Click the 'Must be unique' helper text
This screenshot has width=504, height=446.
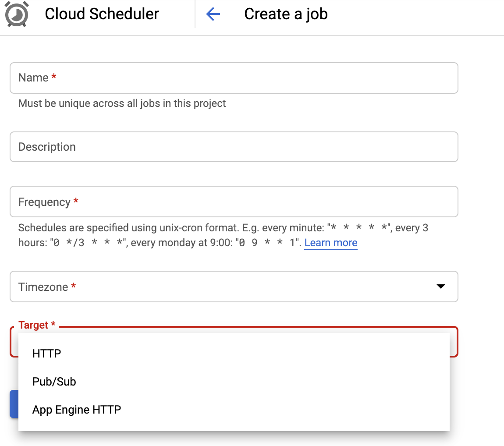coord(122,104)
